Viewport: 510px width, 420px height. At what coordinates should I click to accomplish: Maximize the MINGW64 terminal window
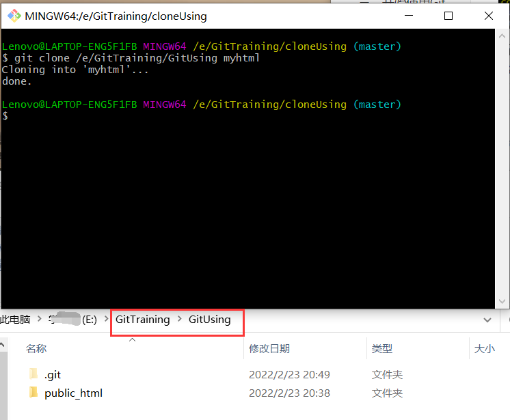(x=448, y=16)
